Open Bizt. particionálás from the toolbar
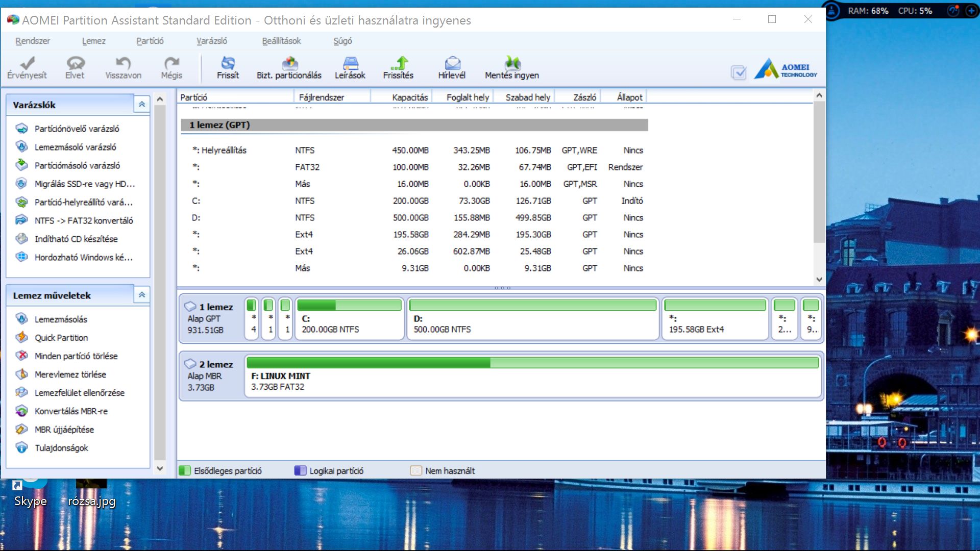The image size is (980, 551). 289,68
